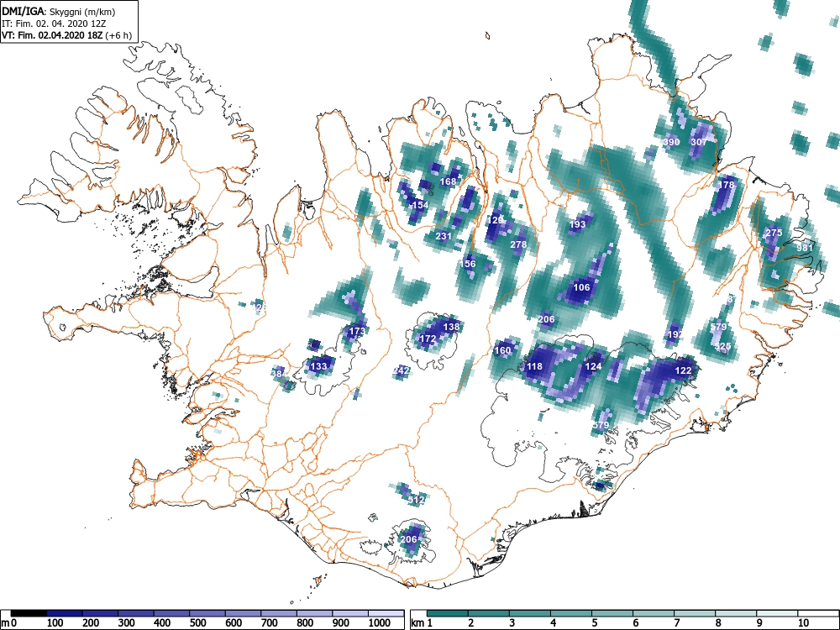The height and width of the screenshot is (630, 840).
Task: Click the 173 visibility value
Action: coord(357,331)
